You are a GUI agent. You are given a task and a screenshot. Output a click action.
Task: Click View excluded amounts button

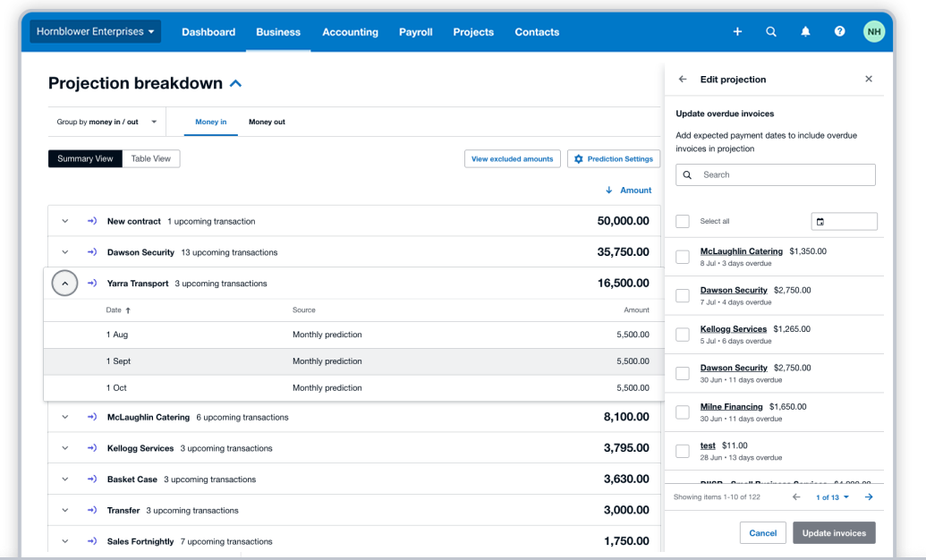tap(513, 159)
